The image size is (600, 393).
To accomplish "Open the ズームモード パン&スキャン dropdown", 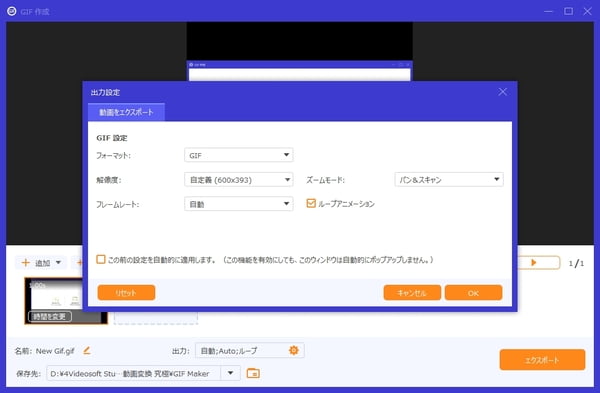I will pyautogui.click(x=449, y=179).
